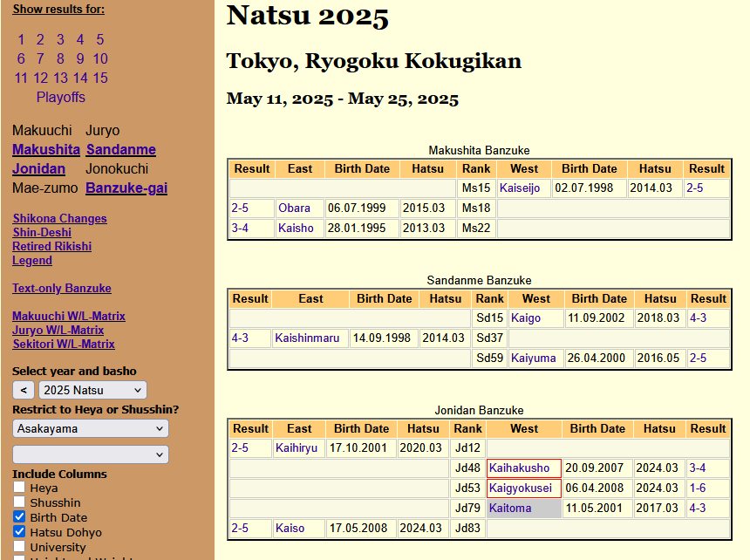
Task: Select the Jd79 rank cell
Action: [x=467, y=509]
